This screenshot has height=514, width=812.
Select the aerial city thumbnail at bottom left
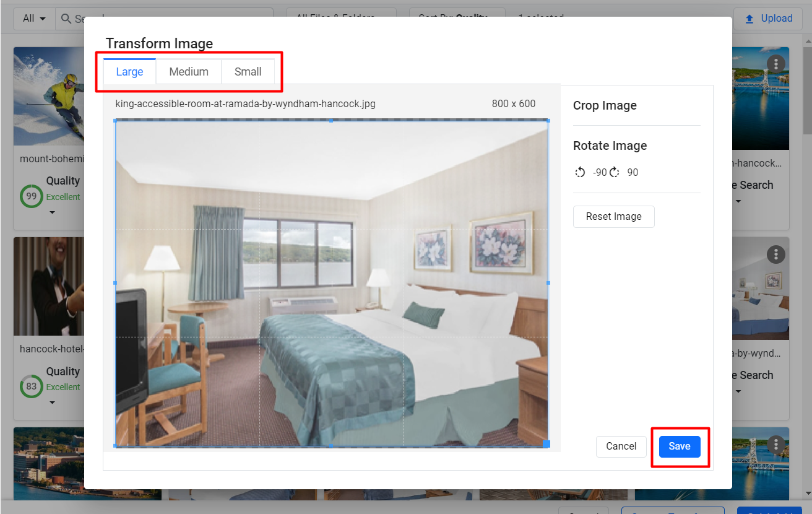tap(49, 463)
